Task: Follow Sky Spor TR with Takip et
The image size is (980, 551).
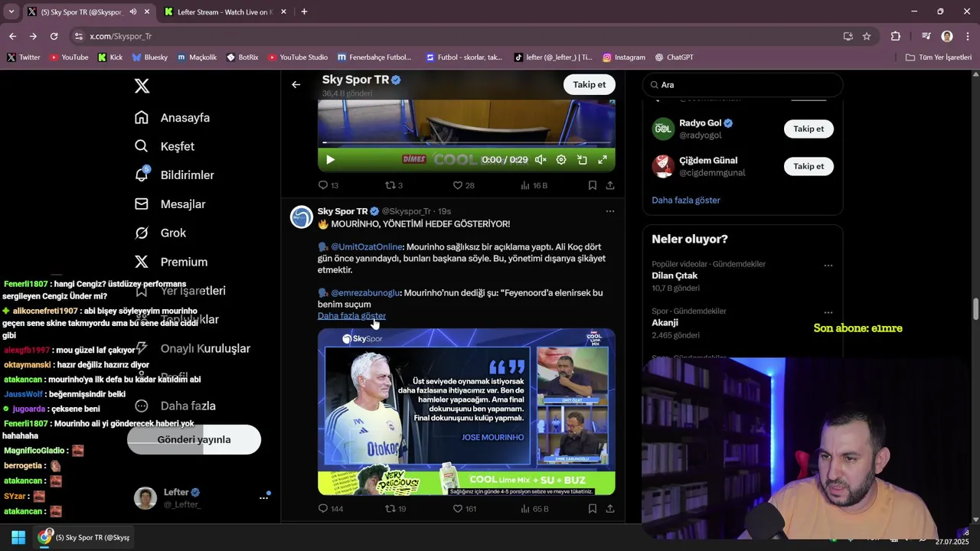Action: click(589, 84)
